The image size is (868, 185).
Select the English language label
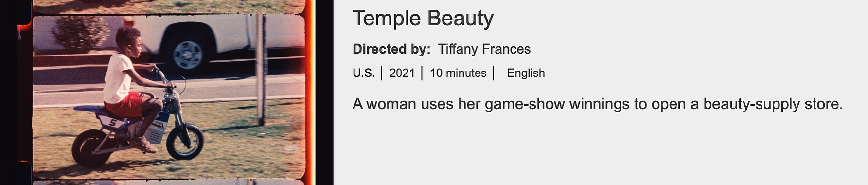526,73
